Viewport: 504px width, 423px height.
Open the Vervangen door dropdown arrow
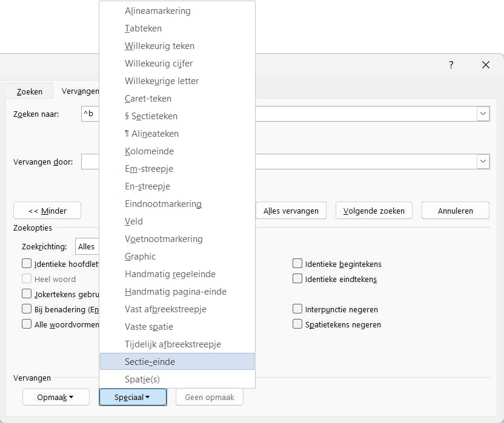[x=483, y=162]
